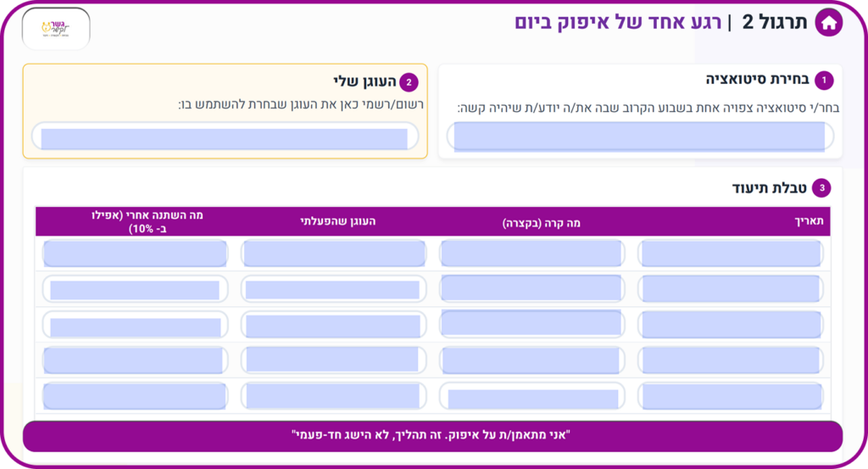This screenshot has width=868, height=469.
Task: Select the third row מה קרה cell
Action: click(531, 324)
